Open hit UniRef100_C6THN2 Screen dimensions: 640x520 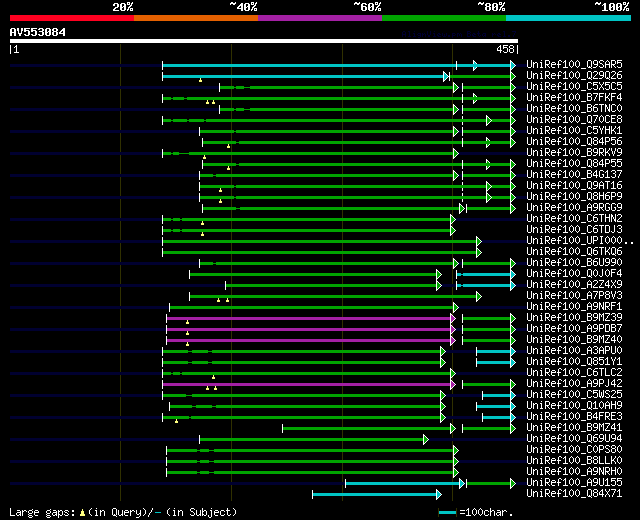[x=574, y=219]
